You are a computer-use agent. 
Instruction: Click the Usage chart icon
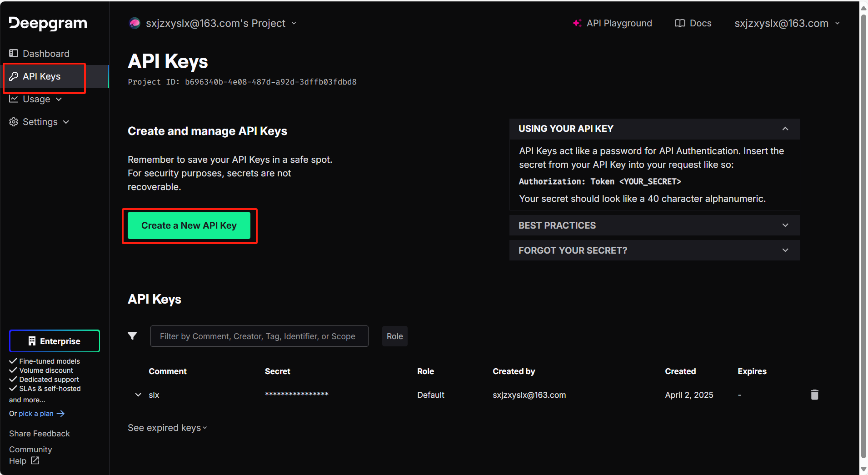point(14,99)
